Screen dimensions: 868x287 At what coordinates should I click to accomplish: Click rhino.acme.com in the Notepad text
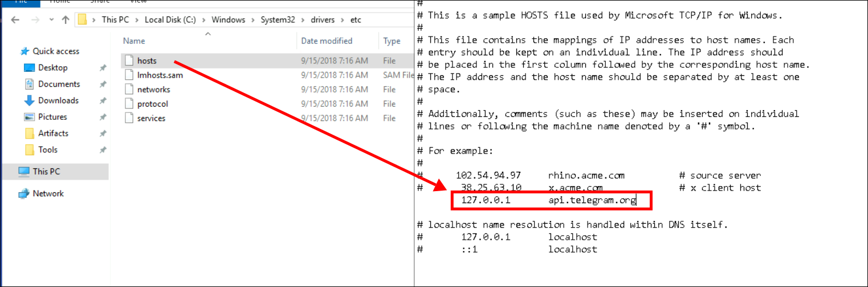click(x=586, y=176)
